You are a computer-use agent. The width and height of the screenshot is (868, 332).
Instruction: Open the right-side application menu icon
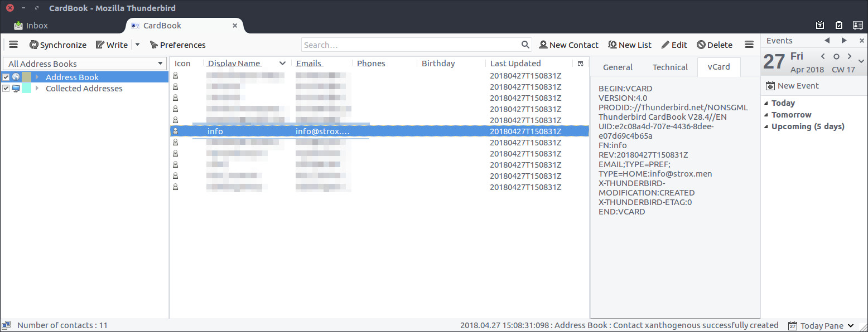(x=749, y=45)
